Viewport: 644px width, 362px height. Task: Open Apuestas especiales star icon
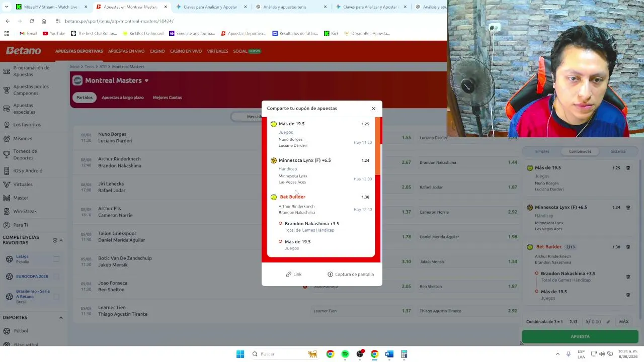pyautogui.click(x=7, y=109)
